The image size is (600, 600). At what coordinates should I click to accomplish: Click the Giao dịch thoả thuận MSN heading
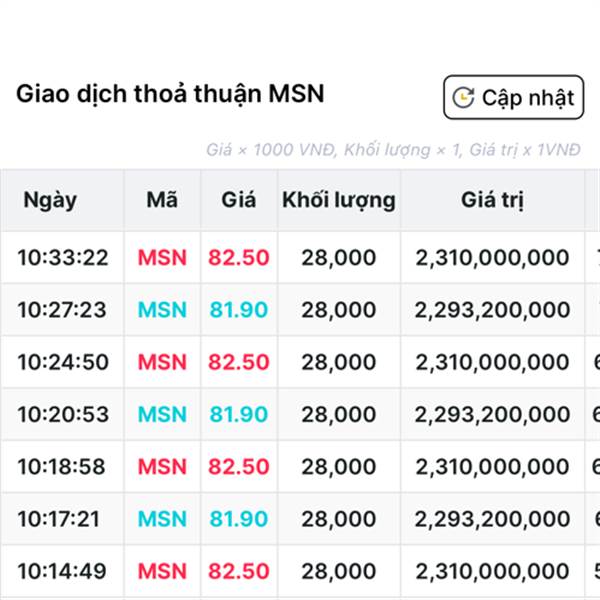click(170, 94)
